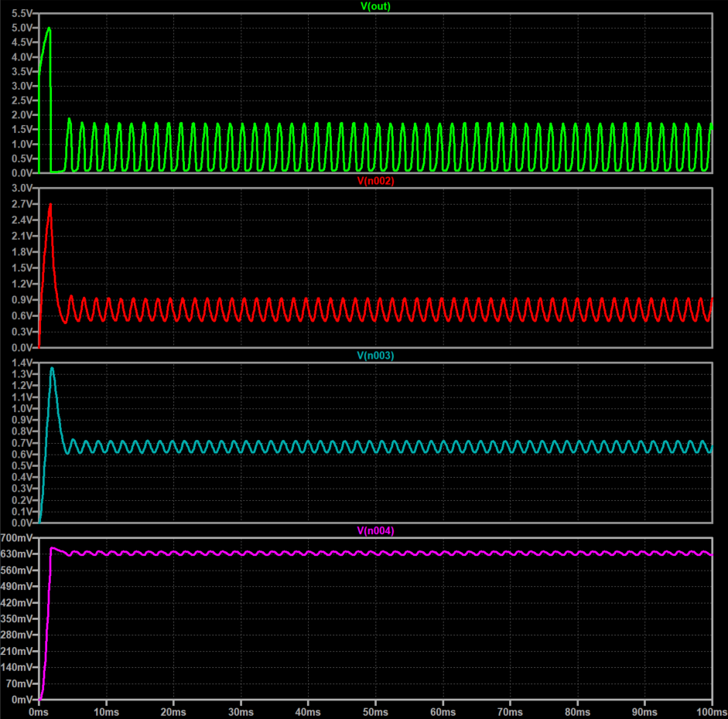This screenshot has width=728, height=719.
Task: Click the 90ms label on time axis
Action: coord(644,710)
